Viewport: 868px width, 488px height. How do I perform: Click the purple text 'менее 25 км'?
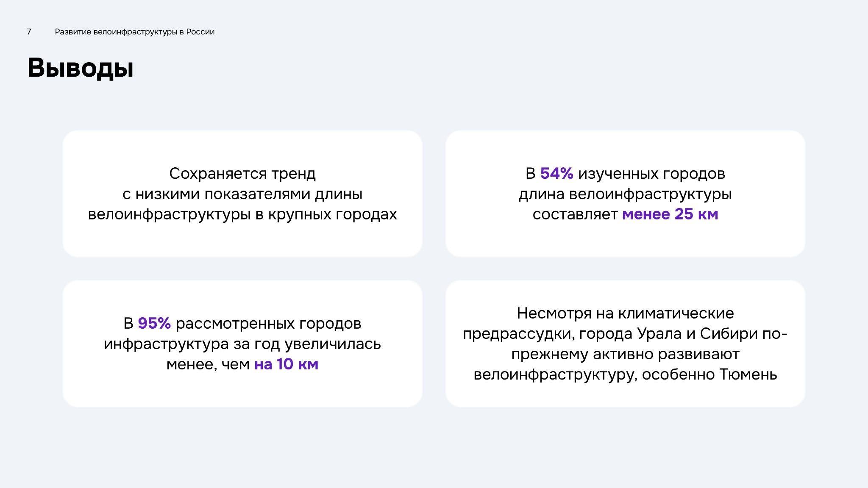click(x=670, y=214)
